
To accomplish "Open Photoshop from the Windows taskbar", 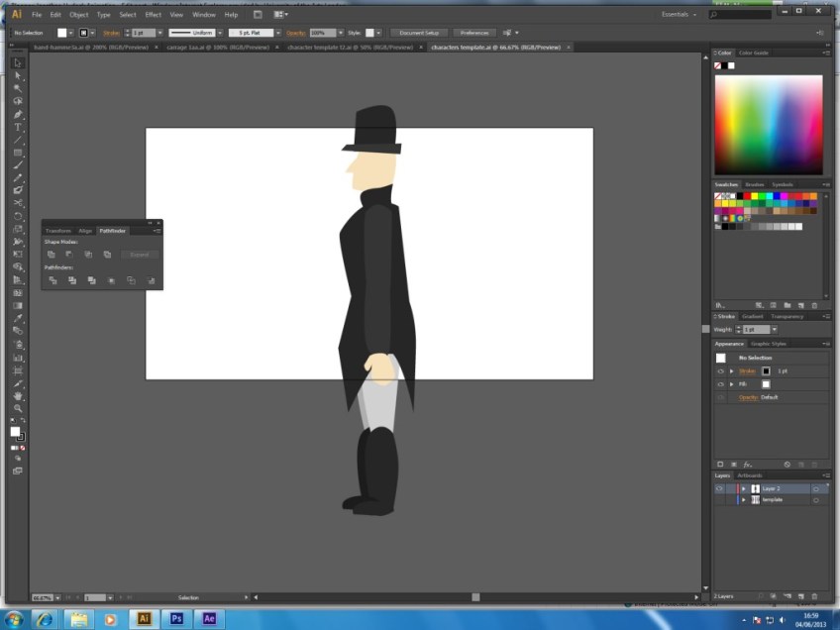I will point(177,618).
